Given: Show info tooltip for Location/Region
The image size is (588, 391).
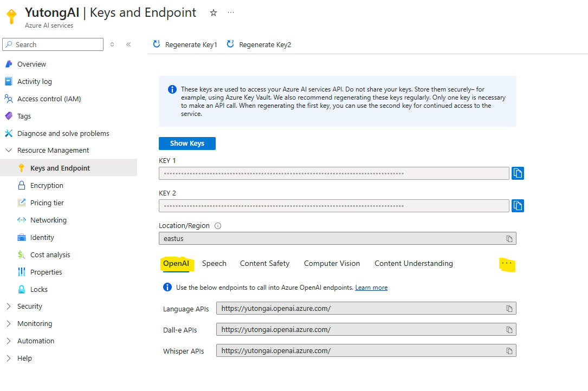Looking at the screenshot, I should [218, 226].
